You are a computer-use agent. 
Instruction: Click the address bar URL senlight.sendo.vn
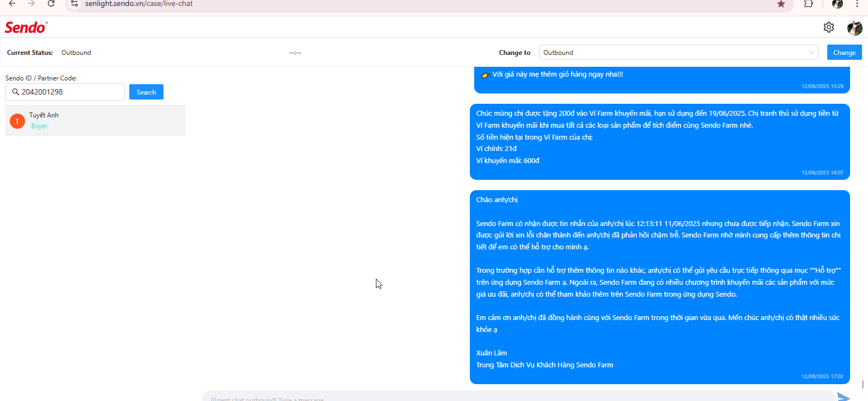[139, 4]
